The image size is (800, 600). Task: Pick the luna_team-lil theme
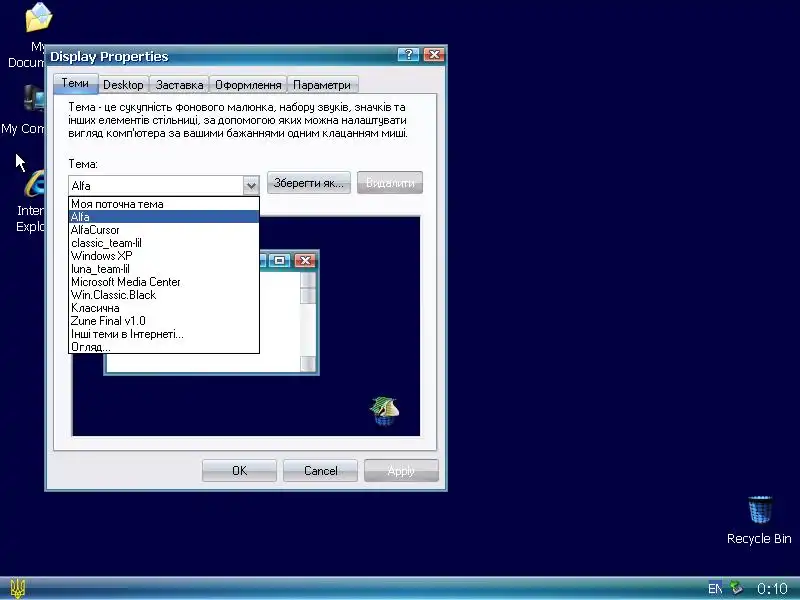point(164,269)
